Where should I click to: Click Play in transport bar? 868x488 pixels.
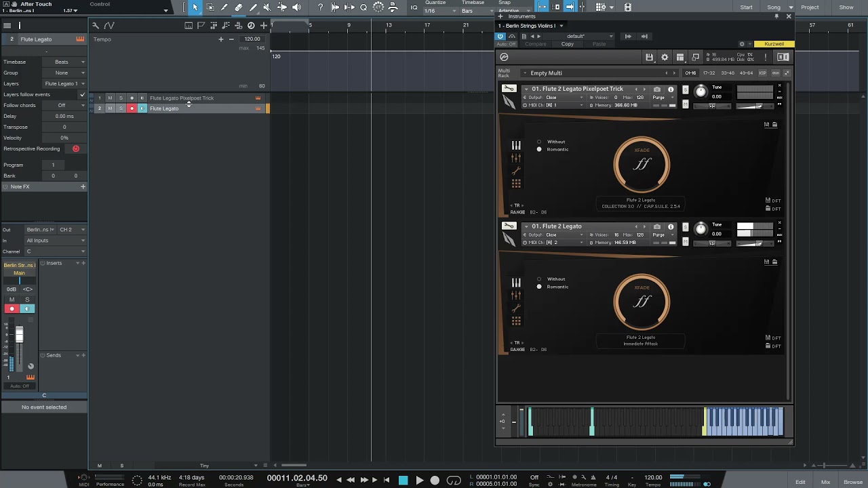(x=419, y=480)
